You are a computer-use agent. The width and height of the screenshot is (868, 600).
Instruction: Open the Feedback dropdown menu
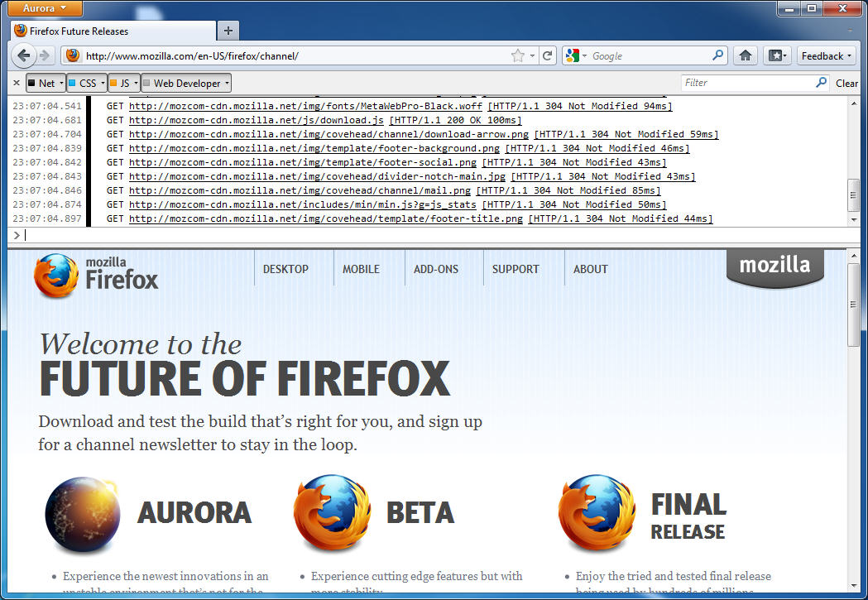(x=825, y=55)
